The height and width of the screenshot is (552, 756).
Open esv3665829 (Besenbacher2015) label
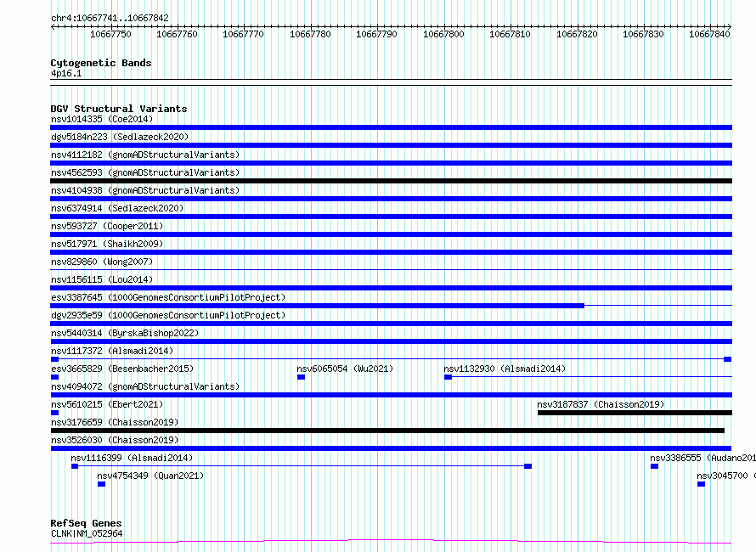[122, 369]
